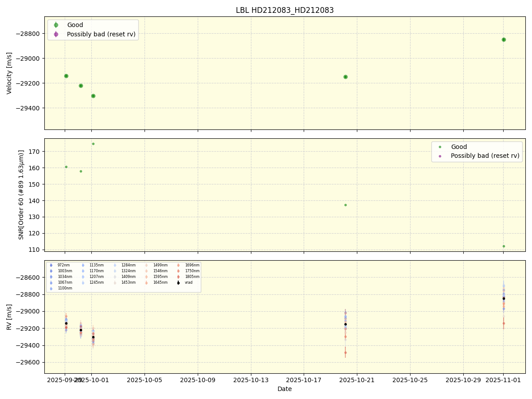Click the Date x-axis label
This screenshot has height=399, width=532.
(x=285, y=389)
